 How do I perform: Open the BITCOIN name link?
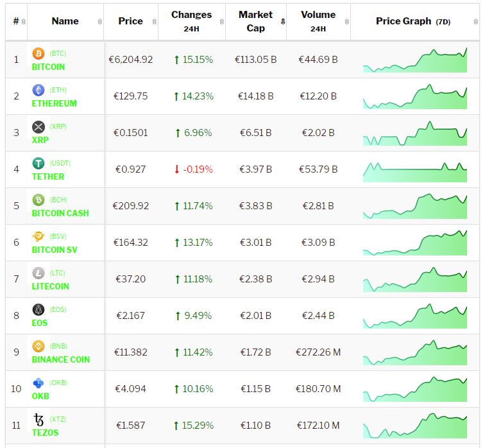pyautogui.click(x=48, y=67)
